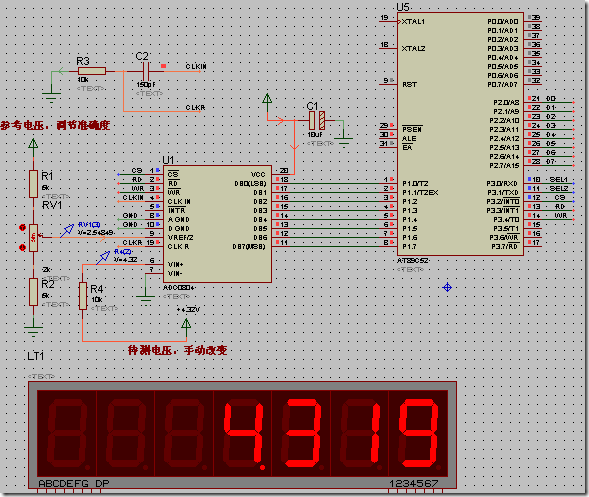Select the R3 resistor symbol

coord(92,71)
